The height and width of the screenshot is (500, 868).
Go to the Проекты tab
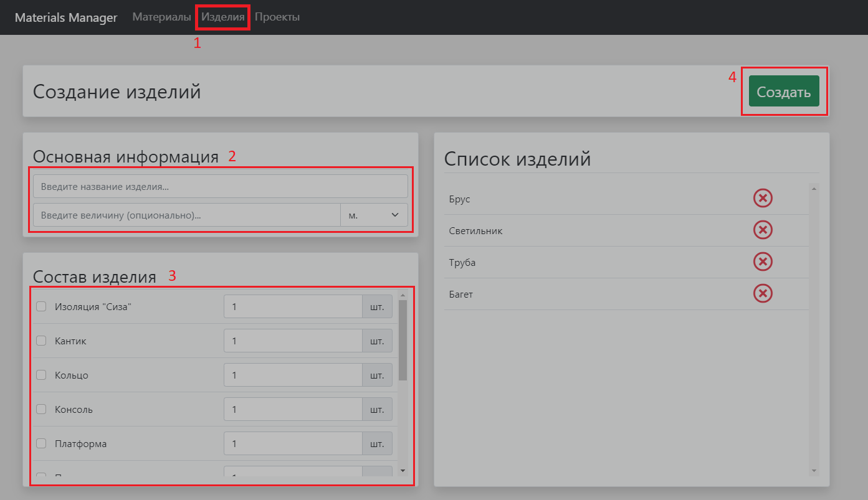[x=277, y=17]
